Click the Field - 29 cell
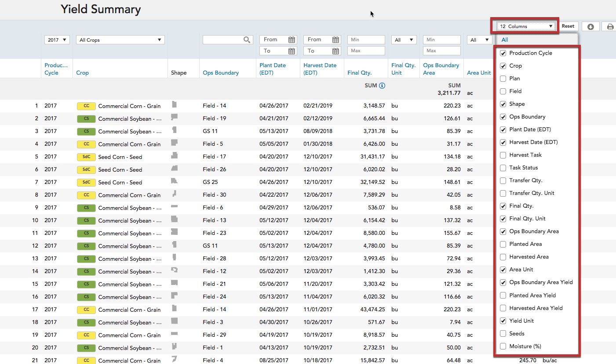Image resolution: width=616 pixels, height=364 pixels. coord(214,335)
